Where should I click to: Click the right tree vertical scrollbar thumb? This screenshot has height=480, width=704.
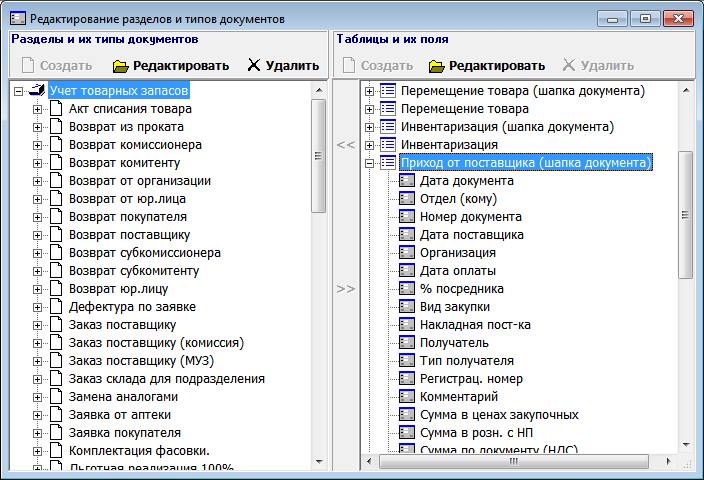point(686,215)
